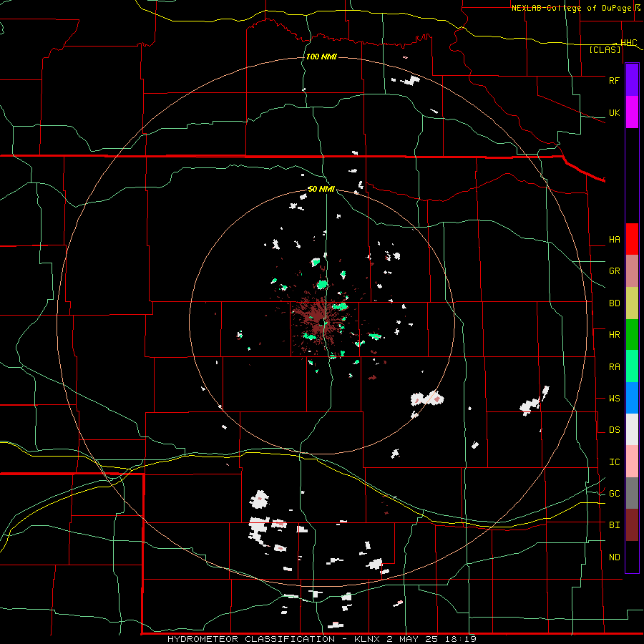Select the light pink IC ice crystals swatch

(x=632, y=462)
